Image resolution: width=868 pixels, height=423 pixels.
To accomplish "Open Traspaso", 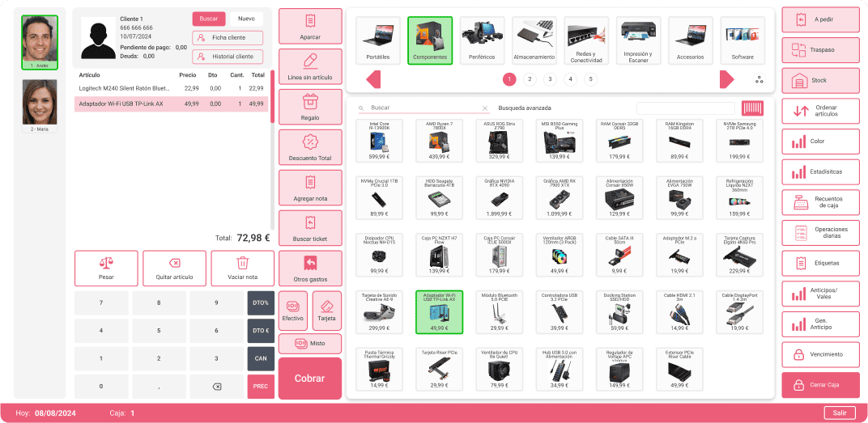I will click(x=820, y=50).
